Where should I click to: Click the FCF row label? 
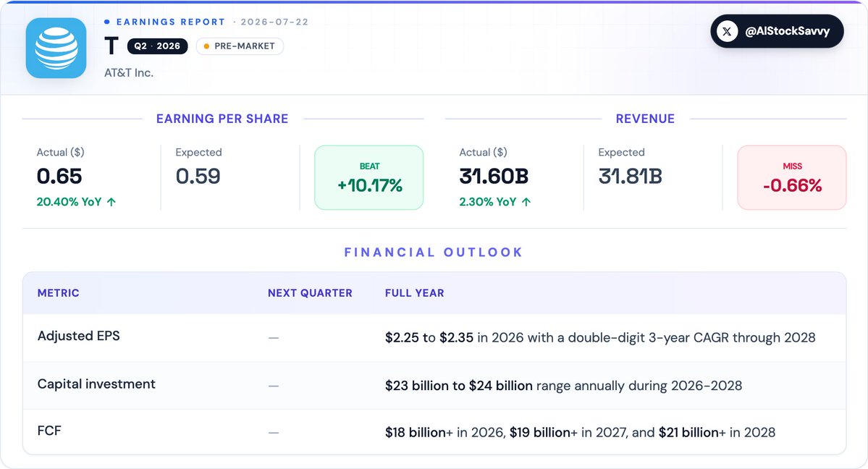pyautogui.click(x=49, y=431)
